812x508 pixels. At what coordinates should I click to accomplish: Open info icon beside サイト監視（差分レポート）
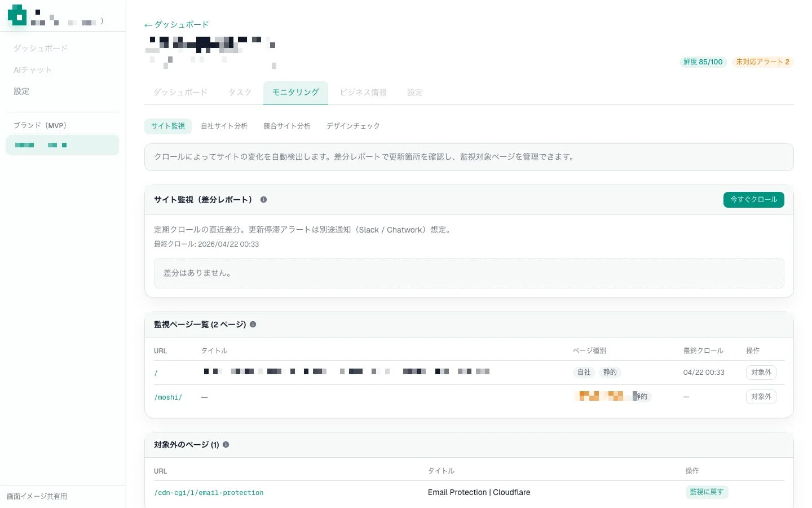point(263,200)
